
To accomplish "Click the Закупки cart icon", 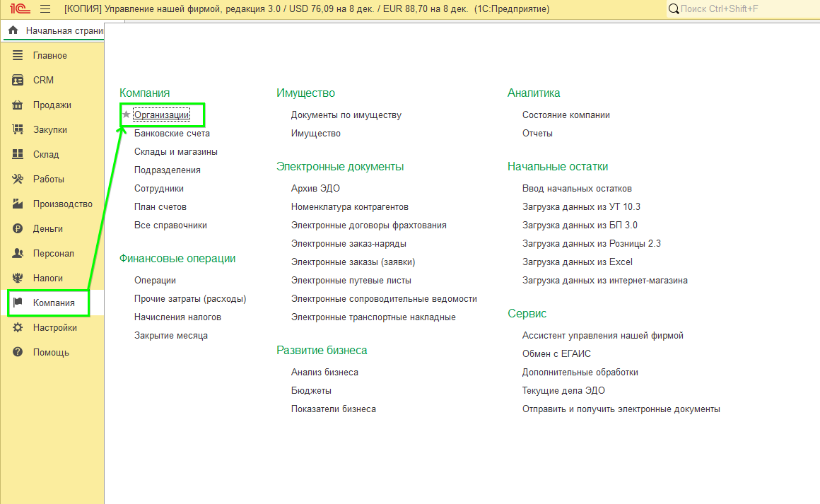I will [18, 130].
